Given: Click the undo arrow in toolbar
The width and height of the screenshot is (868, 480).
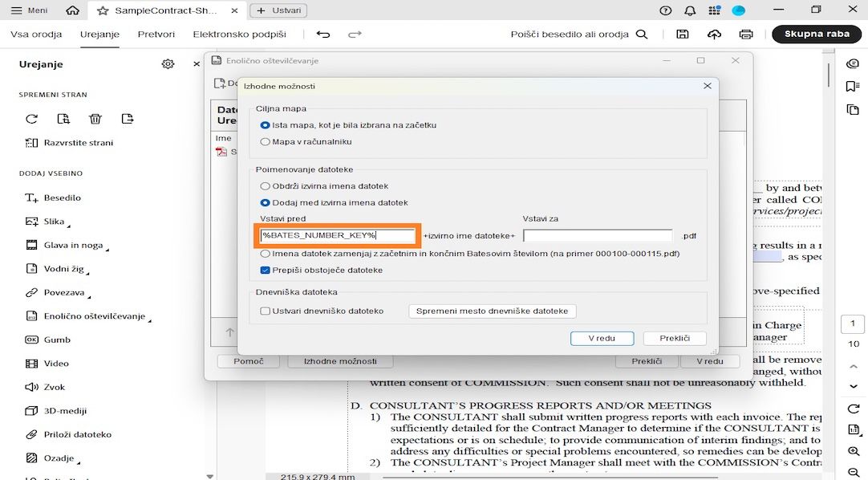Looking at the screenshot, I should 322,35.
